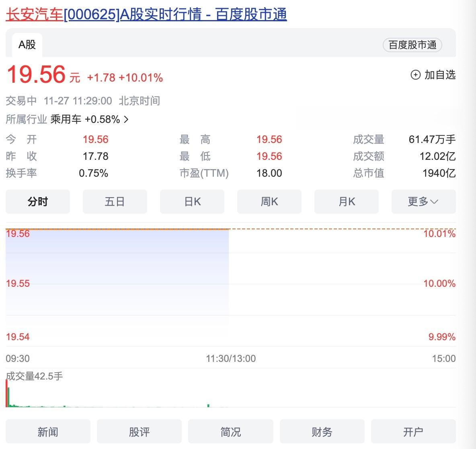Viewport: 476px width, 449px height.
Task: Click the 最低 value 19.56
Action: (269, 156)
